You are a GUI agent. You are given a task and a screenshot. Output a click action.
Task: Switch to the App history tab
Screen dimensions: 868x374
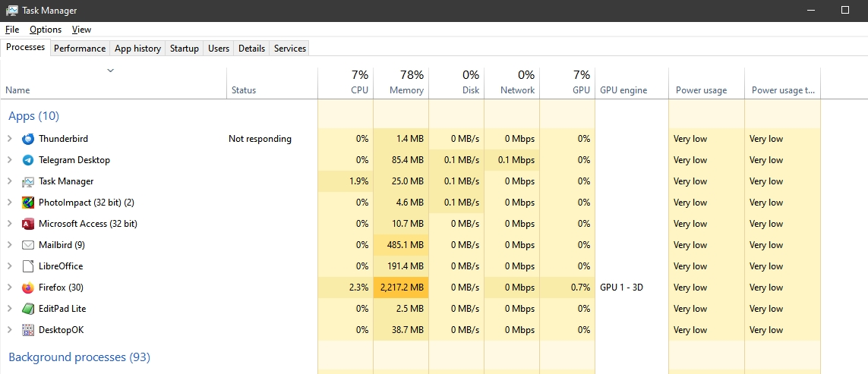pyautogui.click(x=137, y=49)
